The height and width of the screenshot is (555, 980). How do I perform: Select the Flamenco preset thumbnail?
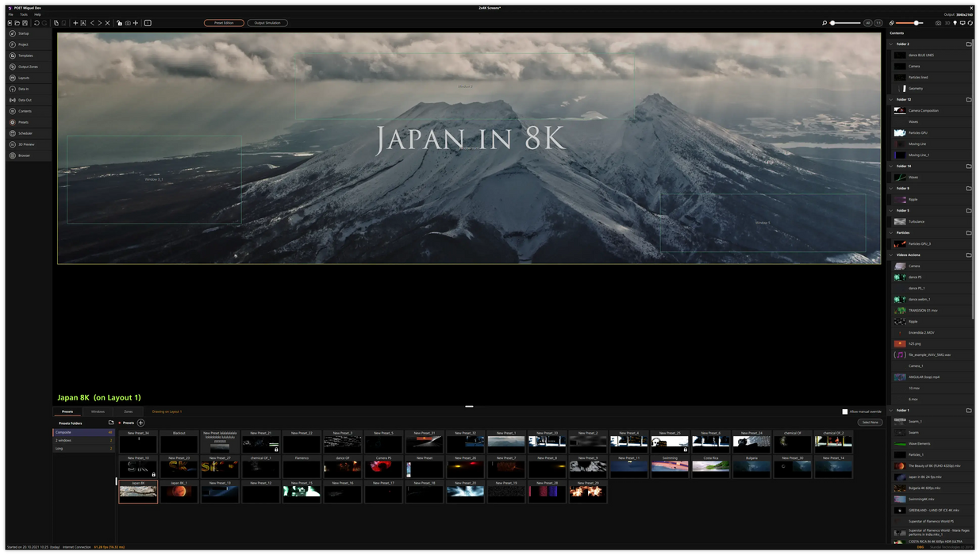click(x=301, y=468)
